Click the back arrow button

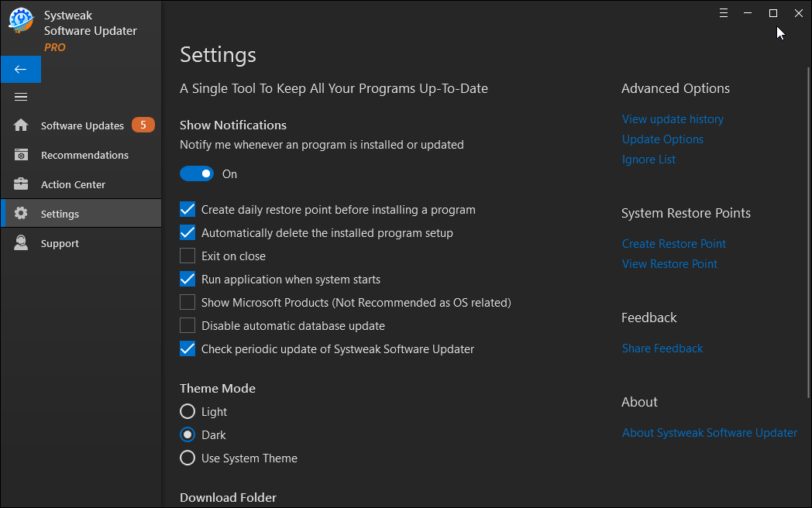[21, 69]
